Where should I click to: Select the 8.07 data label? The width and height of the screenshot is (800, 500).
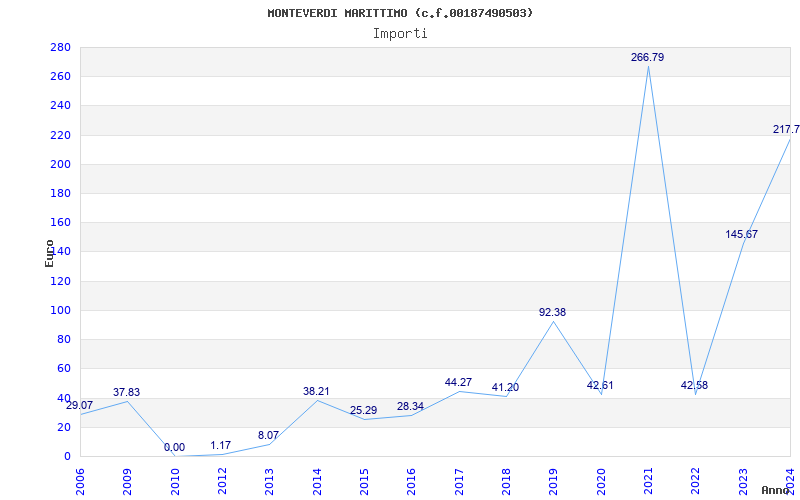coord(268,436)
